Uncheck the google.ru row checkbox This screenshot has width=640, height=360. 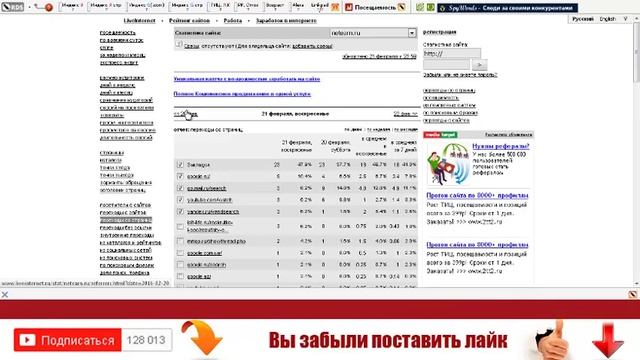point(180,176)
